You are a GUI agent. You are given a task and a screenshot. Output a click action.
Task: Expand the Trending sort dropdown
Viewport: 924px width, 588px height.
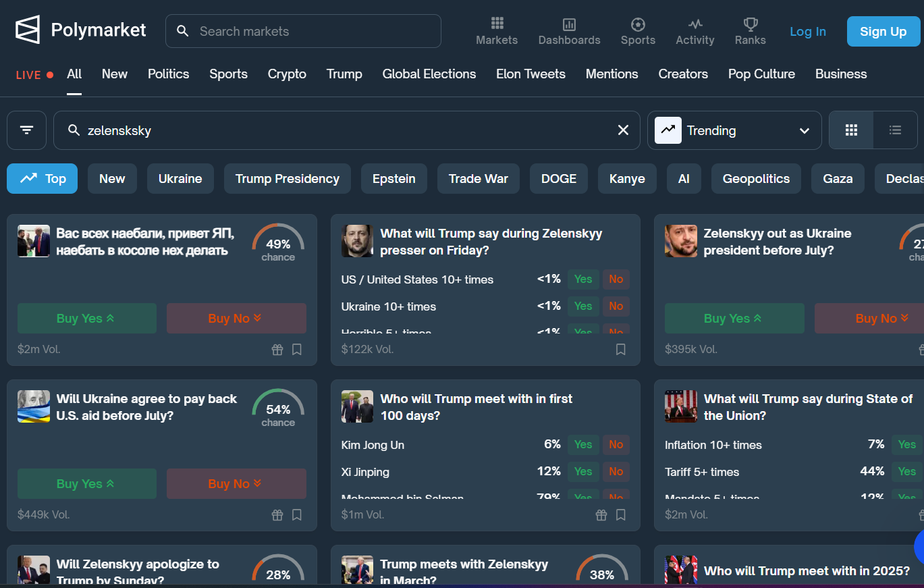[734, 130]
